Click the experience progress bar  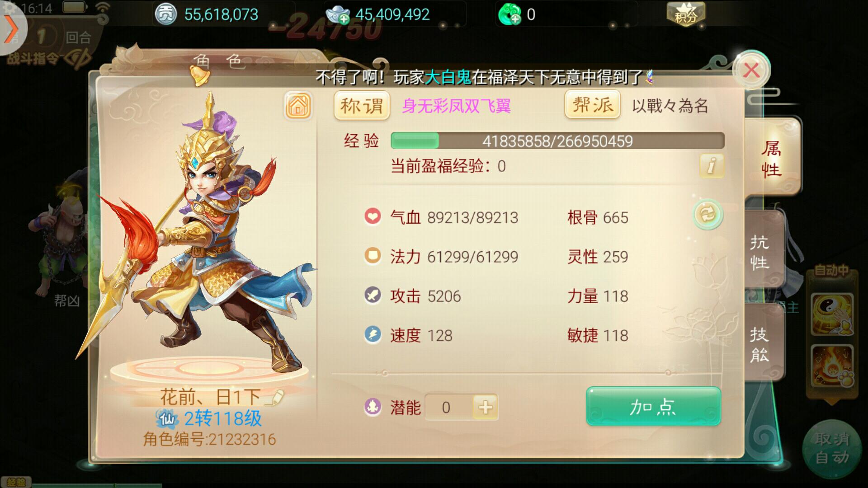(557, 141)
